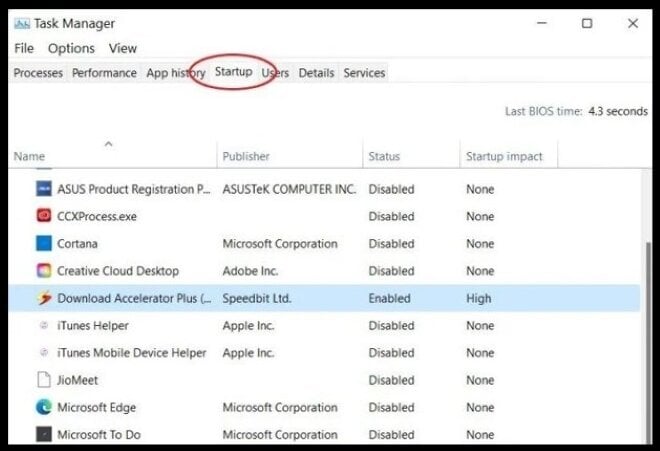Image resolution: width=660 pixels, height=451 pixels.
Task: Open the File menu
Action: click(24, 48)
